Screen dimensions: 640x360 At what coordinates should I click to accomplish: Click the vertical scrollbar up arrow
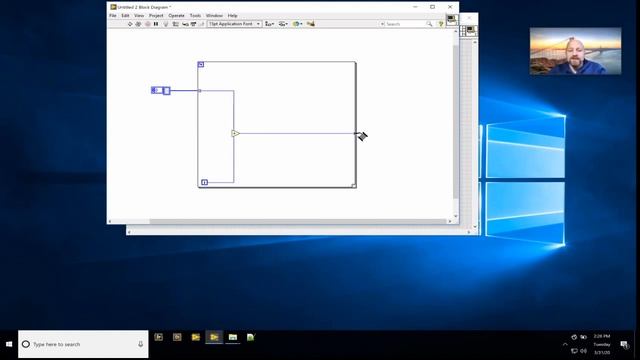[456, 31]
